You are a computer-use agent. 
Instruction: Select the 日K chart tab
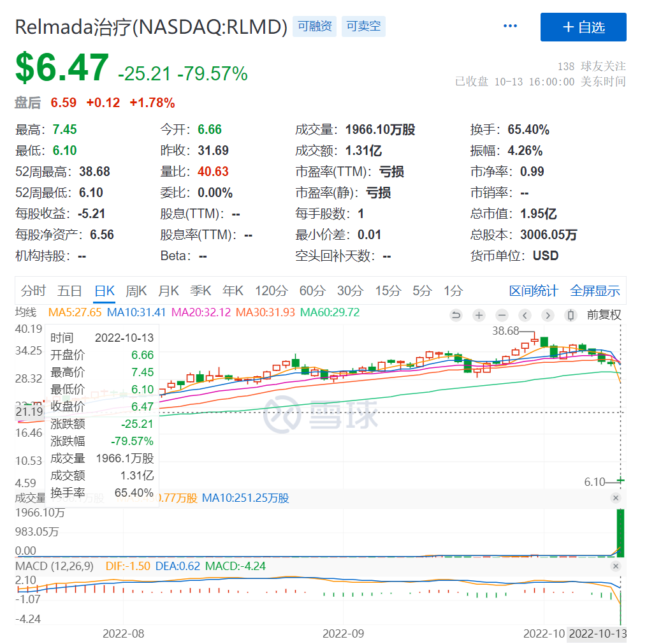click(105, 291)
